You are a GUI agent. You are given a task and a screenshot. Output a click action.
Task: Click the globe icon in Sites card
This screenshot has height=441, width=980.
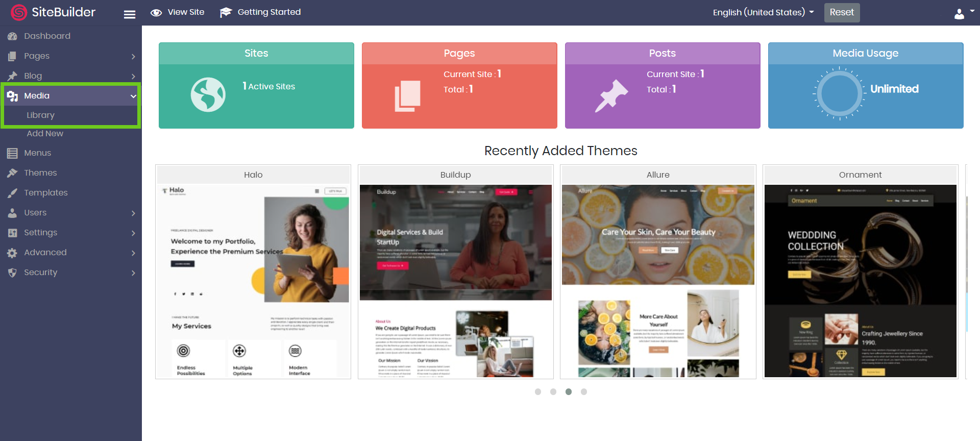pos(208,94)
